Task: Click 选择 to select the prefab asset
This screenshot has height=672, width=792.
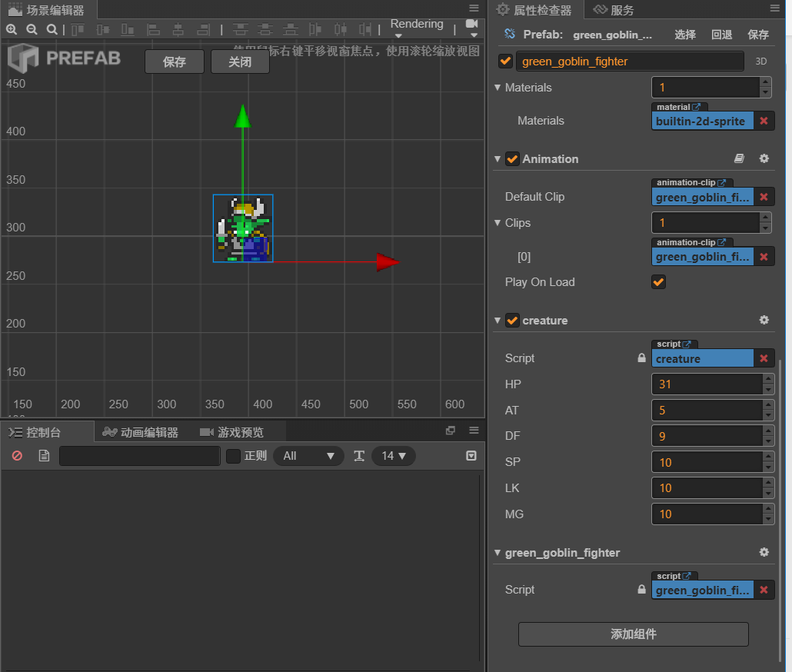Action: click(685, 35)
